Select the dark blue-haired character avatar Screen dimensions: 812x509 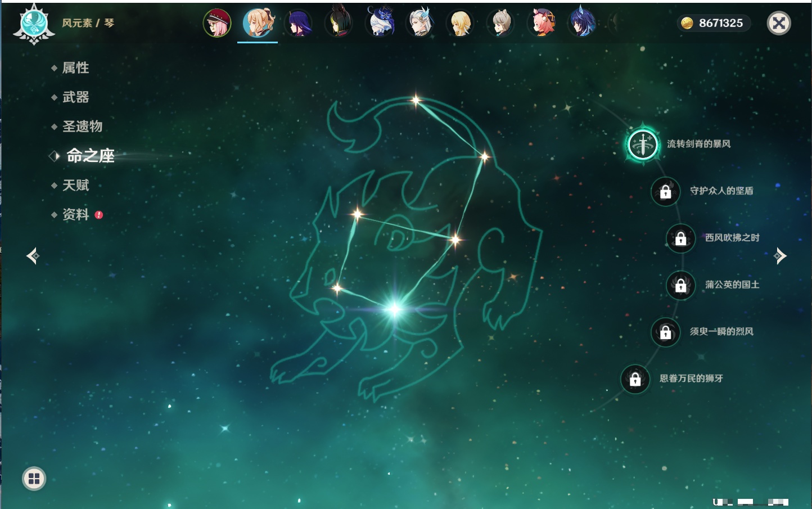coord(581,23)
